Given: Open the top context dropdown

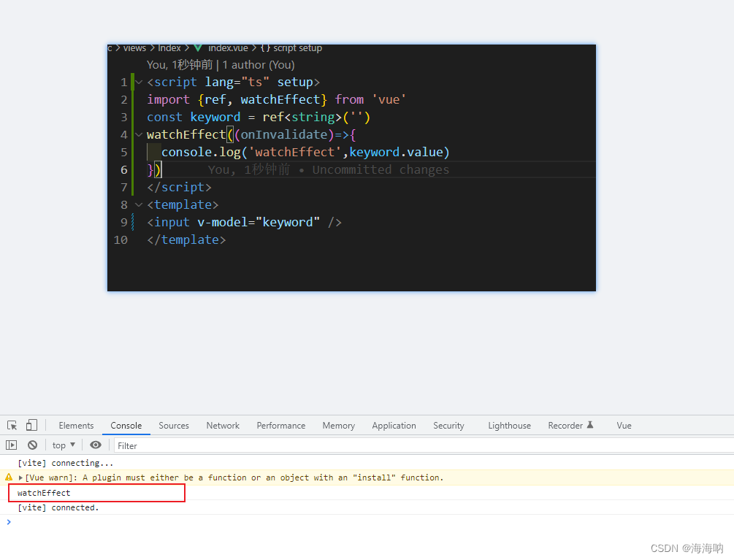Looking at the screenshot, I should click(x=64, y=445).
